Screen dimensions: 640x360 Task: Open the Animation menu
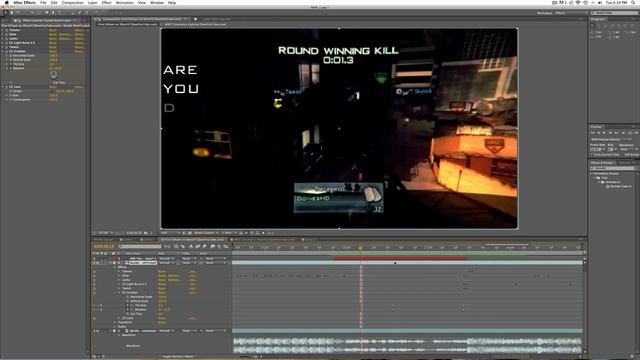124,2
